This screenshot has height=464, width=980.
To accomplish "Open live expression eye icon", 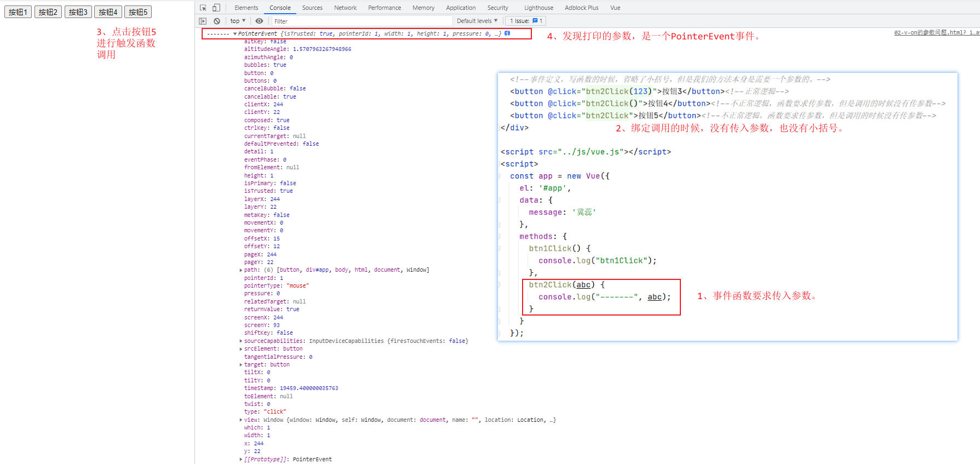I will coord(259,21).
